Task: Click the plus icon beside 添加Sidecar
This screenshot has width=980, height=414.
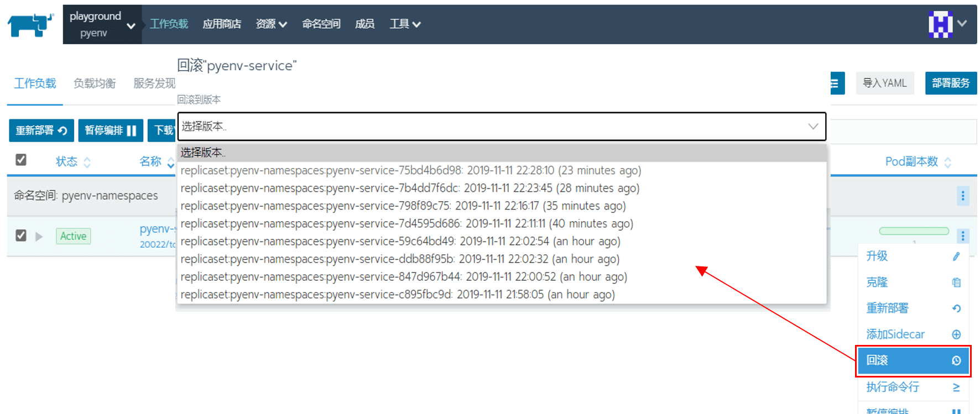Action: click(956, 334)
